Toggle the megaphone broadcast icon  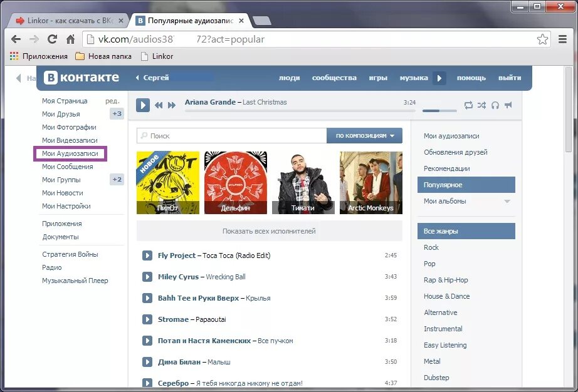508,105
